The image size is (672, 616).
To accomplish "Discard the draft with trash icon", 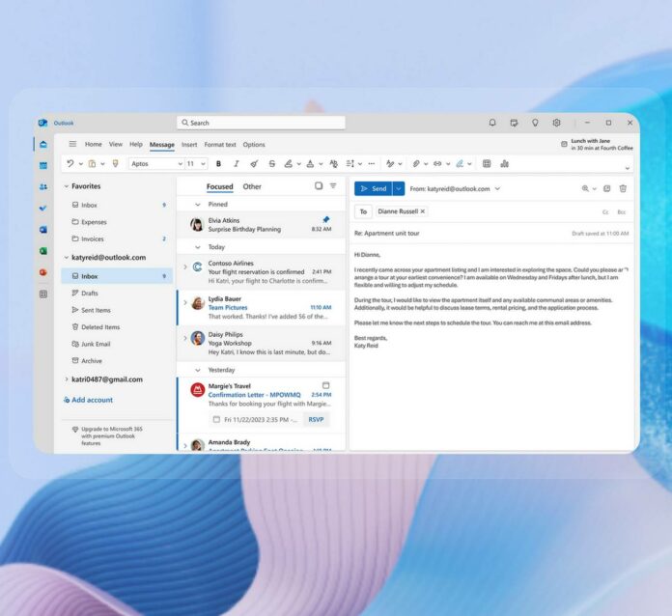I will pos(623,188).
